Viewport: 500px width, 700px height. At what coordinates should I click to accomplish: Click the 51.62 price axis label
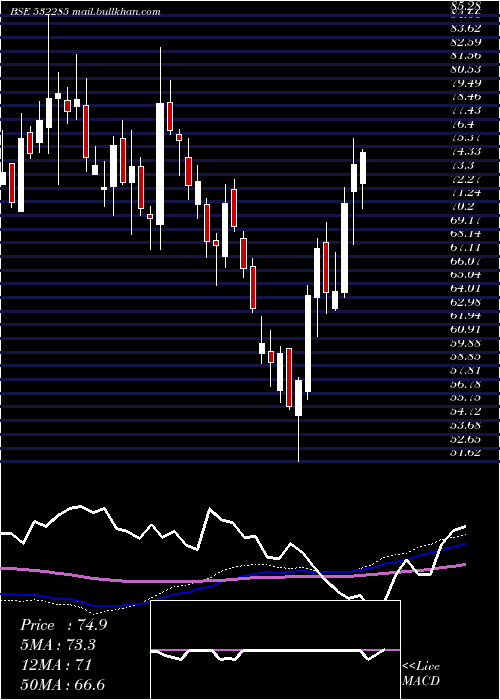pyautogui.click(x=466, y=453)
